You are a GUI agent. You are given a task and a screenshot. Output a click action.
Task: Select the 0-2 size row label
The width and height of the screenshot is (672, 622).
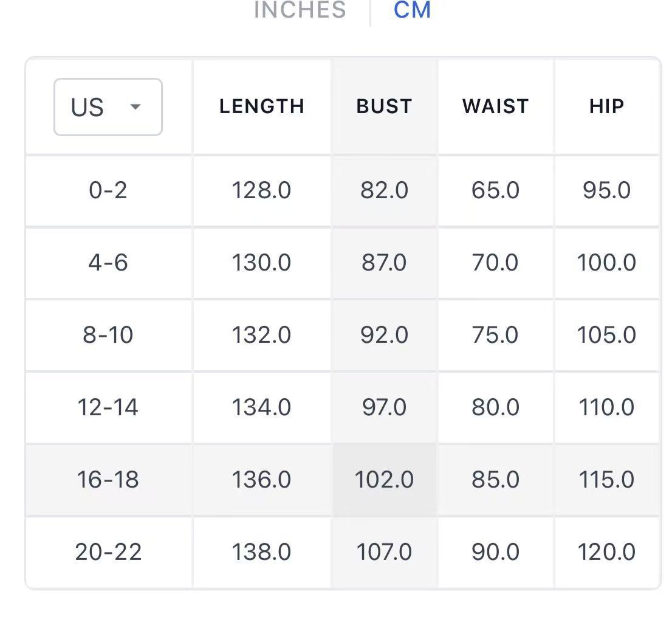pyautogui.click(x=108, y=190)
